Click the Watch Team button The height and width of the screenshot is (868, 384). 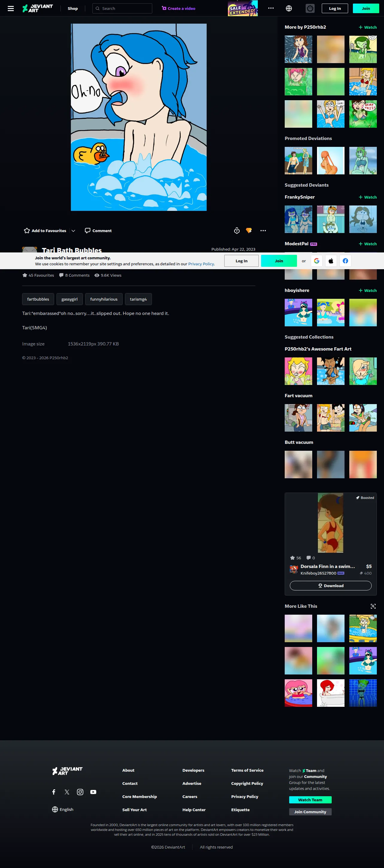coord(310,800)
